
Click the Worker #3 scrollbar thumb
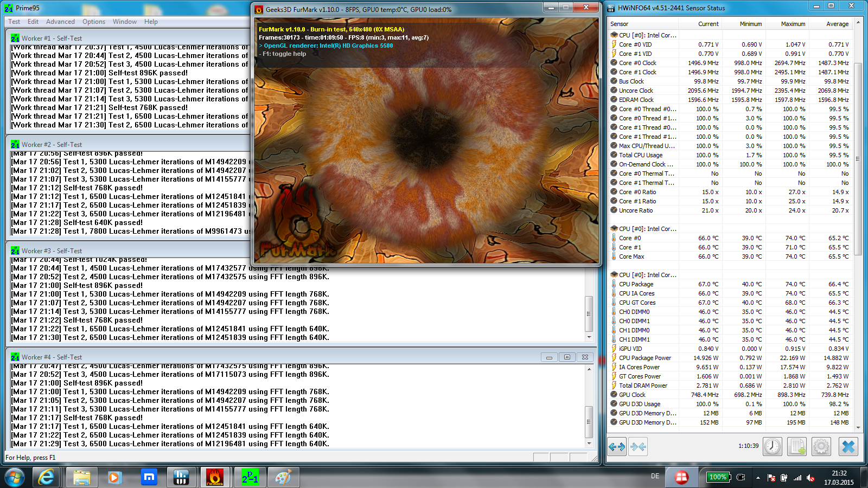(x=589, y=313)
